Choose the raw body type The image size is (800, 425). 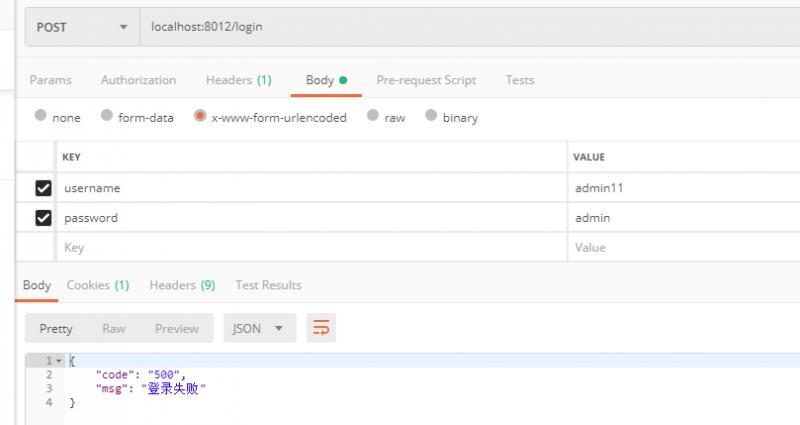[x=373, y=116]
